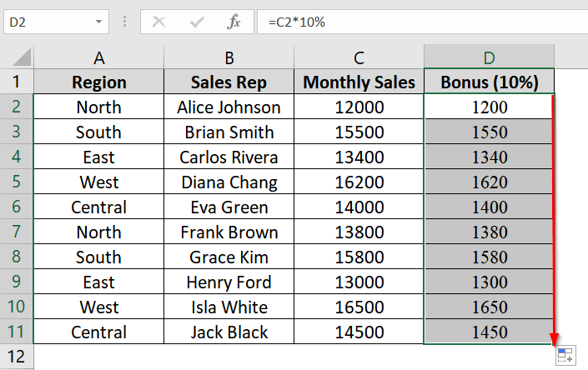This screenshot has height=370, width=588.
Task: Select column B header
Action: tap(229, 57)
